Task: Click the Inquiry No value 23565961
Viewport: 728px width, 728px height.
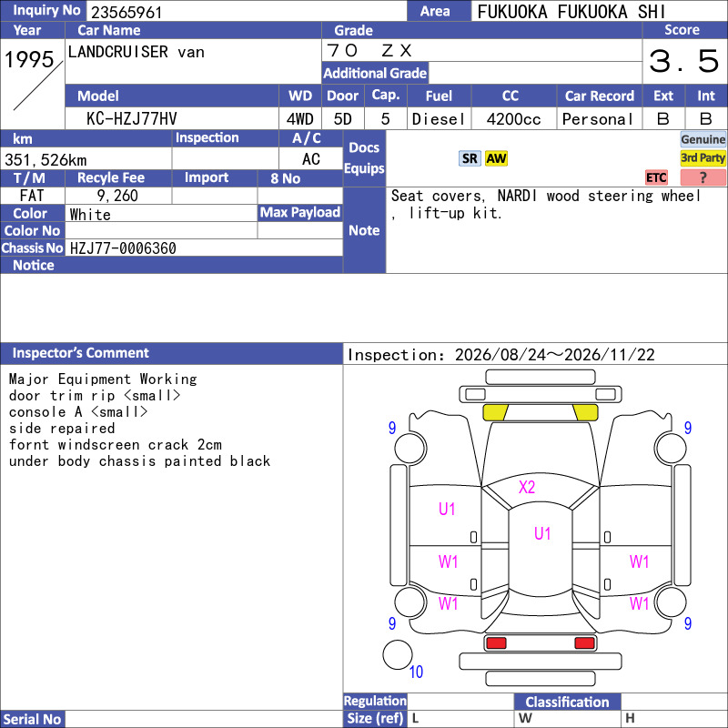Action: tap(126, 12)
